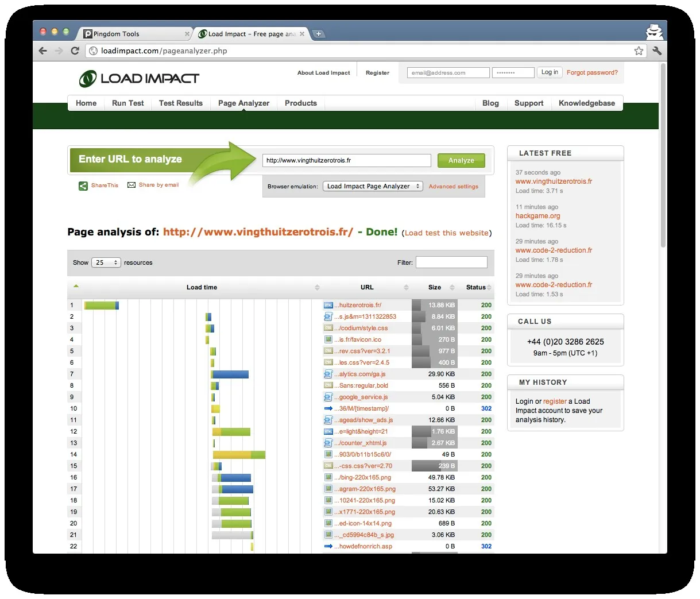Viewport: 700px width, 599px height.
Task: Click the Log in button
Action: click(x=550, y=72)
